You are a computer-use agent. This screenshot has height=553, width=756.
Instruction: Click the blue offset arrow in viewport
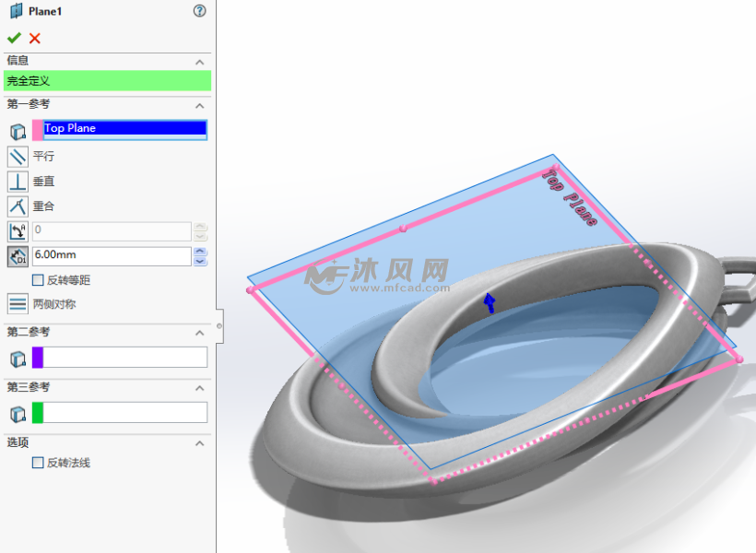point(490,303)
